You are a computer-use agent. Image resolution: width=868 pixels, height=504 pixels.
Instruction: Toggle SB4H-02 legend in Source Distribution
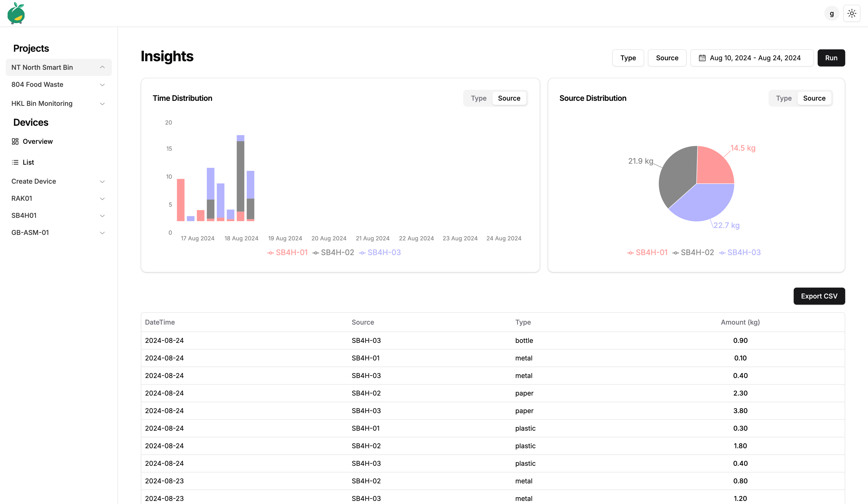693,252
